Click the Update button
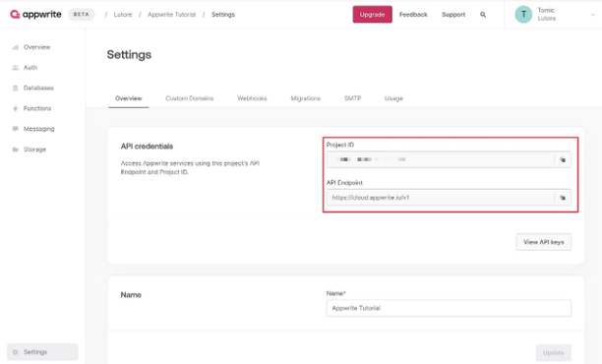 coord(553,352)
